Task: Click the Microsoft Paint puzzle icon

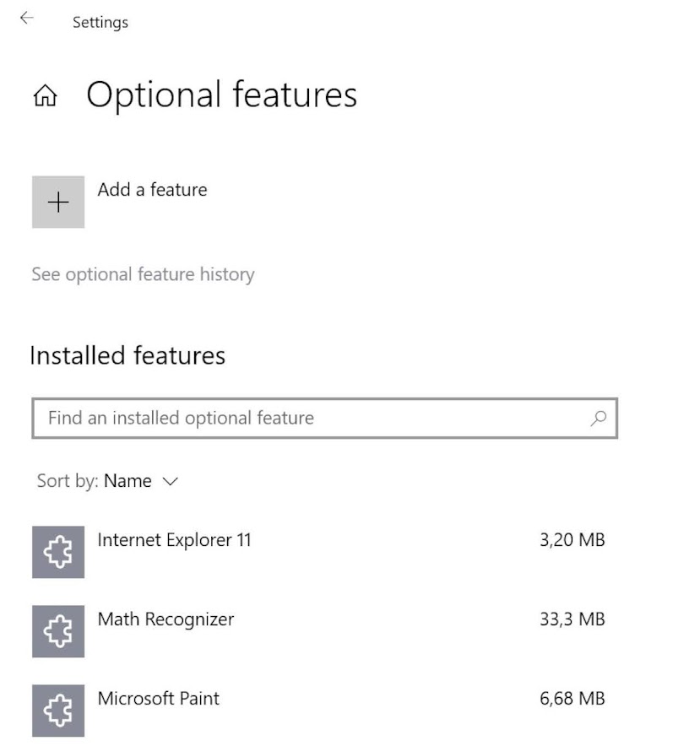Action: click(x=58, y=711)
